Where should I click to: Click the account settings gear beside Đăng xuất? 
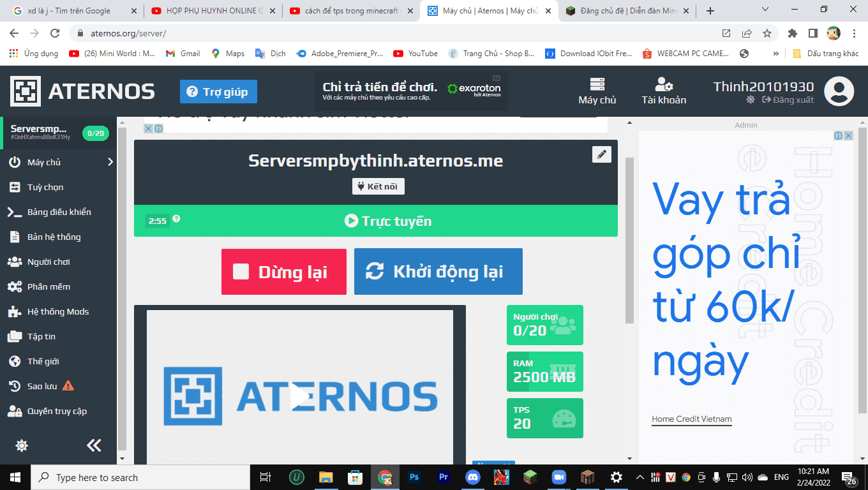750,100
